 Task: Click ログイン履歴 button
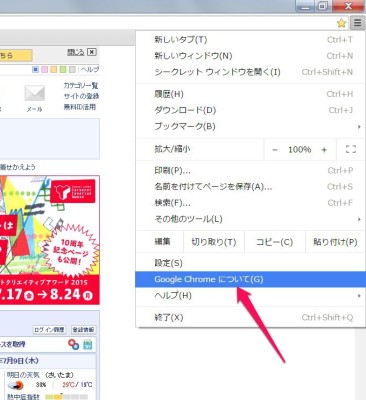[49, 330]
